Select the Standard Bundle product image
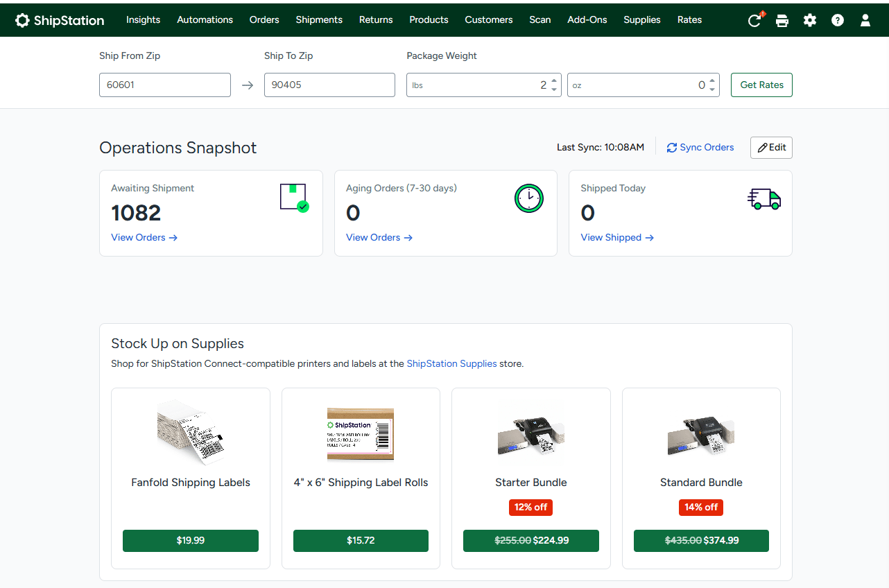This screenshot has width=889, height=588. click(701, 435)
